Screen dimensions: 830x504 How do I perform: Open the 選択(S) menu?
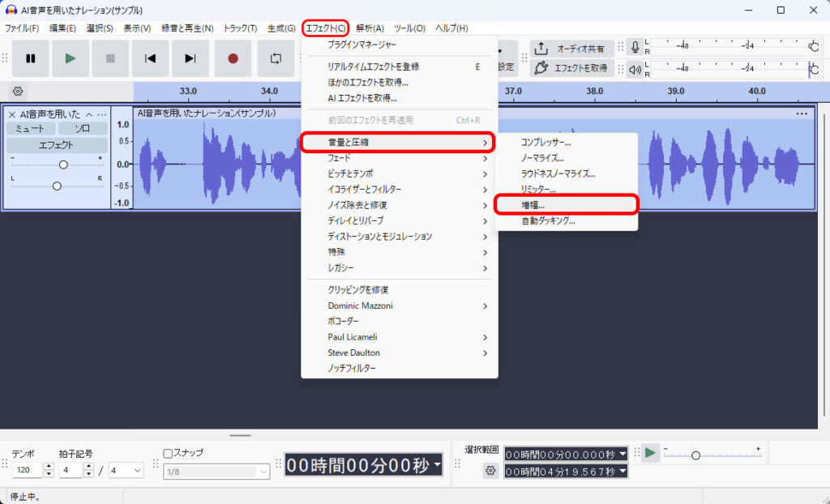(100, 28)
